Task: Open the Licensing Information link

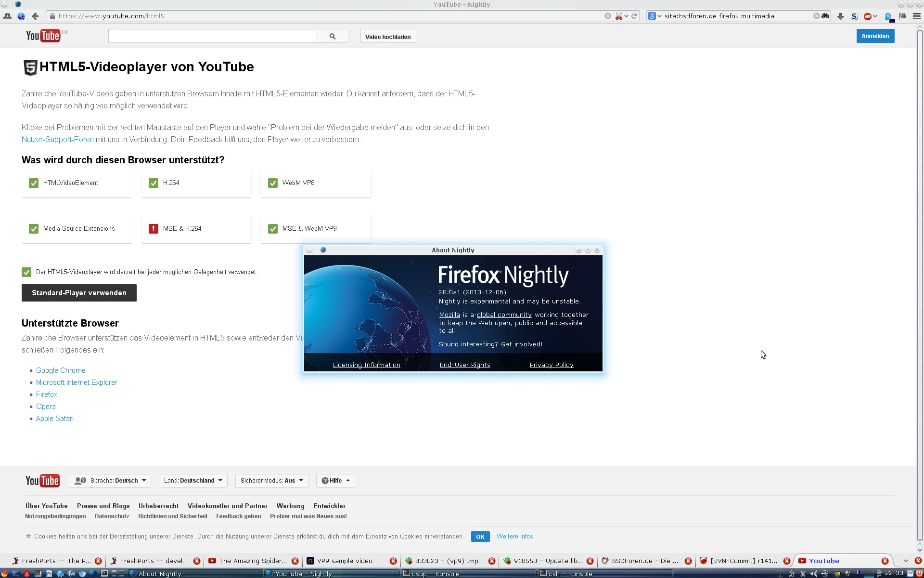Action: tap(366, 365)
